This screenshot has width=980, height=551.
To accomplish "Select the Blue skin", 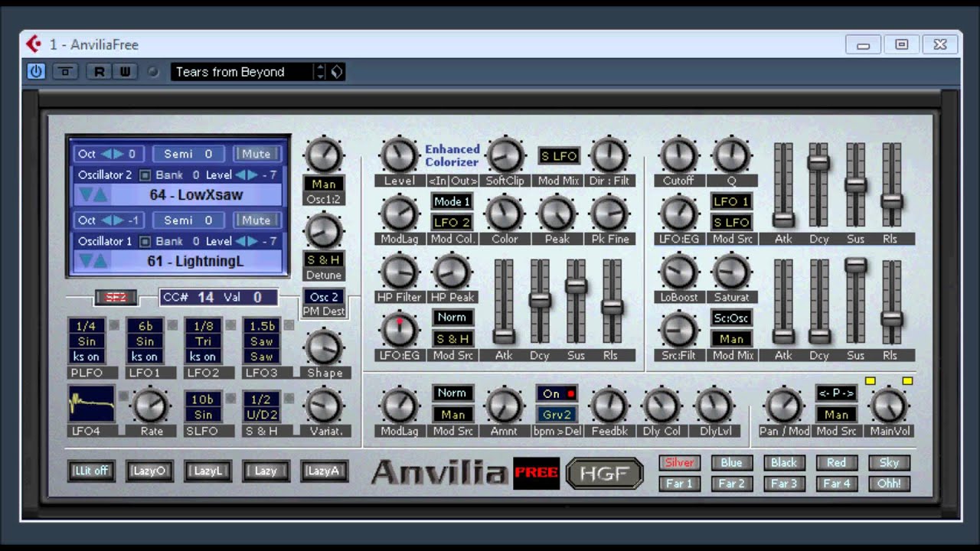I will (731, 462).
